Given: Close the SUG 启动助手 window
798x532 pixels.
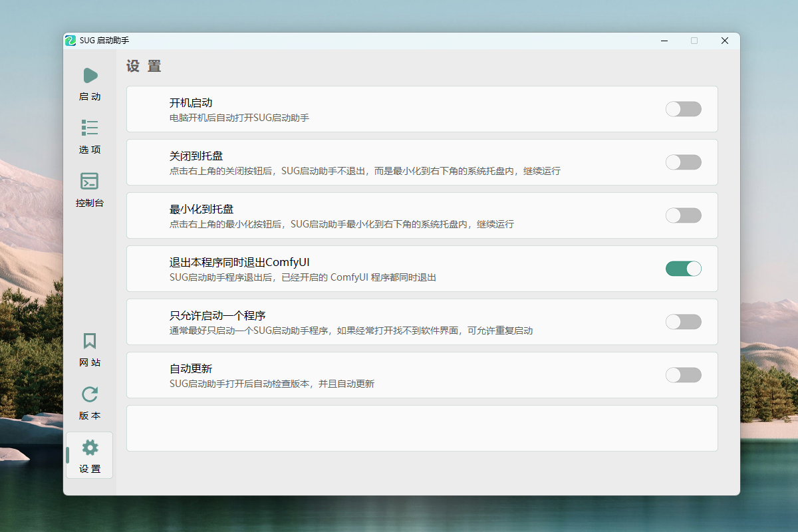Looking at the screenshot, I should (x=725, y=41).
